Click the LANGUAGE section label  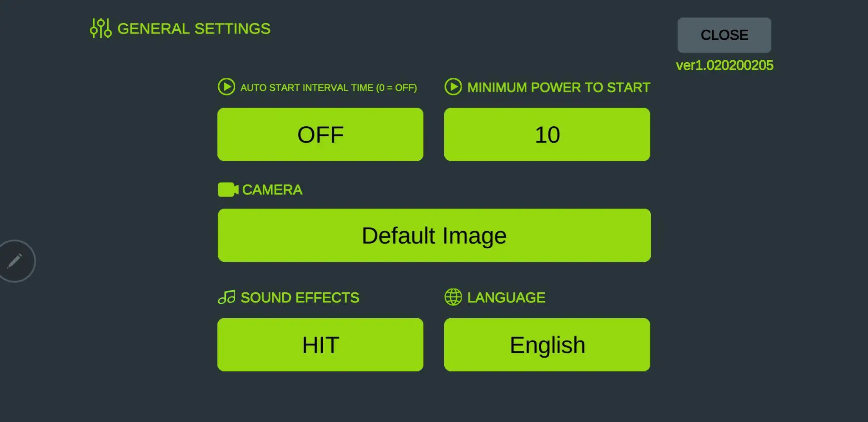click(506, 298)
